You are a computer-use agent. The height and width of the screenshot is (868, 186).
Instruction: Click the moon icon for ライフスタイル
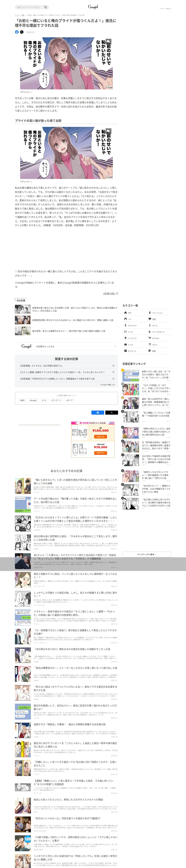point(150,332)
